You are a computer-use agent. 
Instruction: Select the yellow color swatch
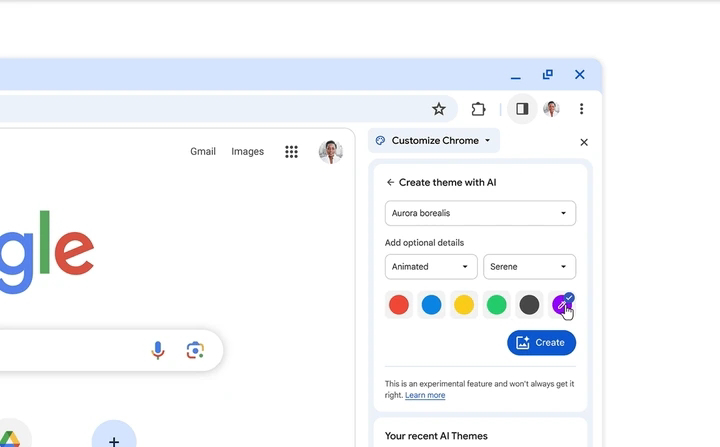464,305
